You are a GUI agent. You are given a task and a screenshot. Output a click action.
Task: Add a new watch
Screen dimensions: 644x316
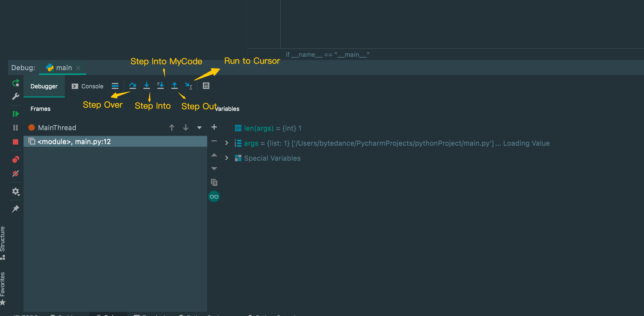214,127
